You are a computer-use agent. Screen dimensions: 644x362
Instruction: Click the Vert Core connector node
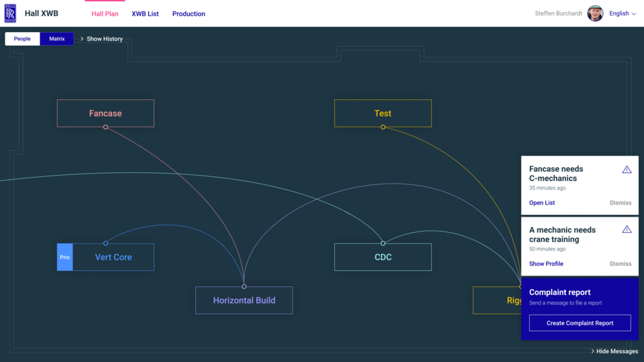[x=105, y=243]
